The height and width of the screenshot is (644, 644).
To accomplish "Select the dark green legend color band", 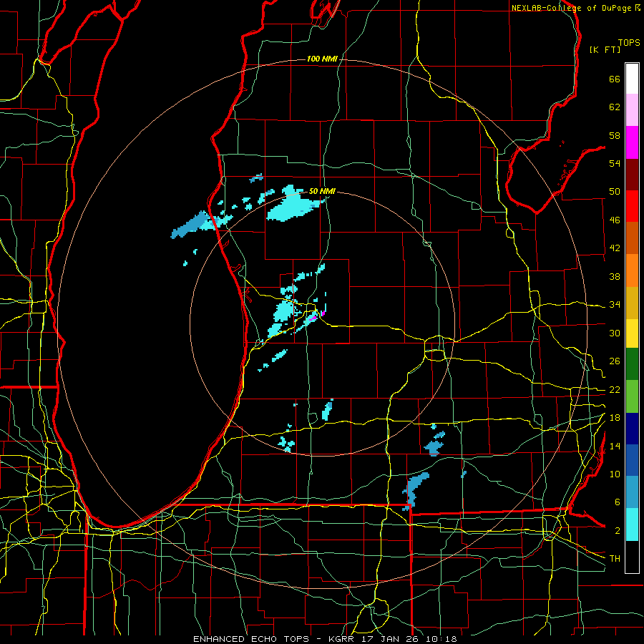I will pos(632,364).
